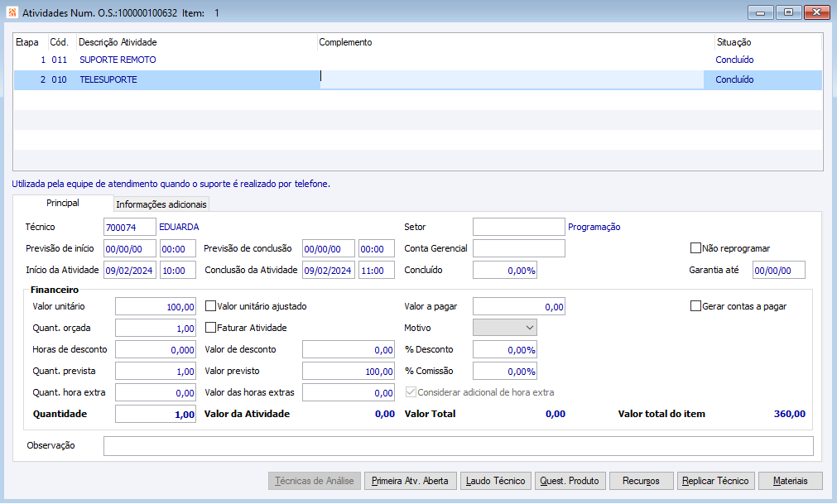Viewport: 837px width, 504px height.
Task: Click the Valor unitário input field
Action: click(156, 307)
